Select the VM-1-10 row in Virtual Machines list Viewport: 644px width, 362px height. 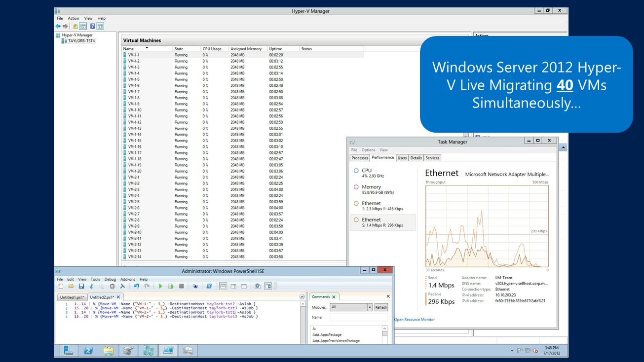click(242, 110)
